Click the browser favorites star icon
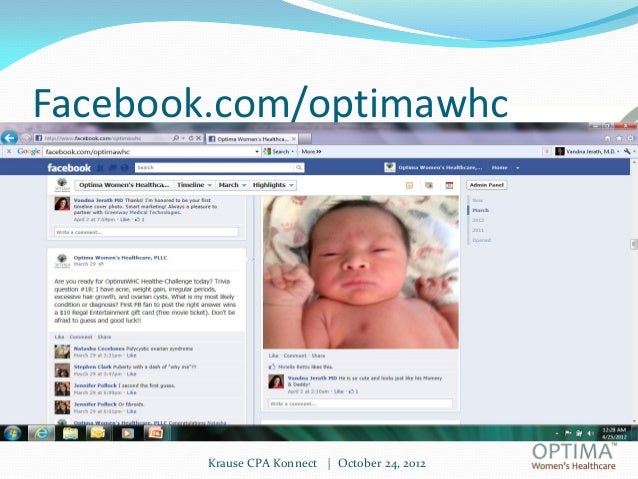This screenshot has height=479, width=638. tap(619, 138)
